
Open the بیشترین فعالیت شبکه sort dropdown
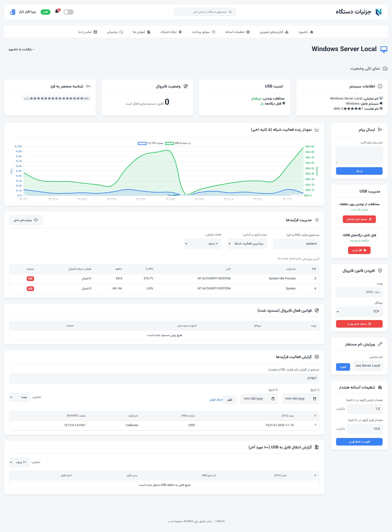click(x=247, y=244)
